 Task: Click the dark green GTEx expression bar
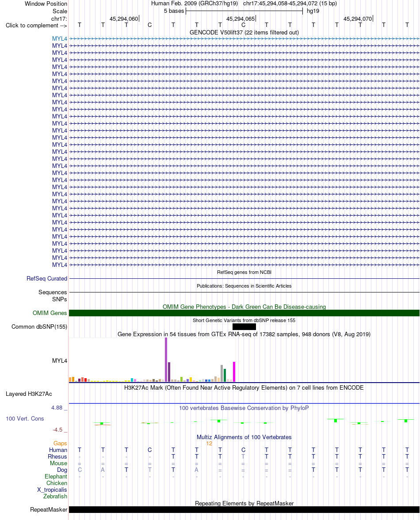click(225, 376)
